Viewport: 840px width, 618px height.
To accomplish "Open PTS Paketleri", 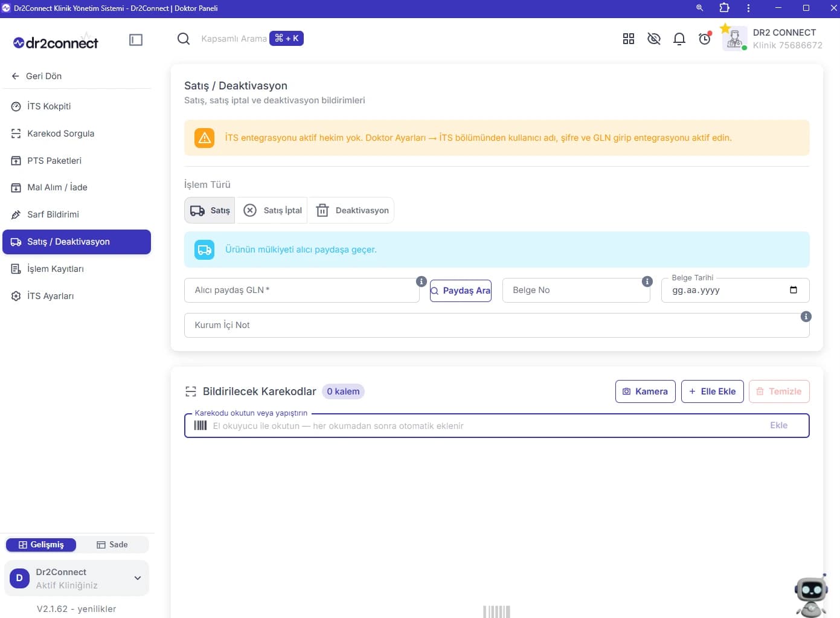I will 77,161.
